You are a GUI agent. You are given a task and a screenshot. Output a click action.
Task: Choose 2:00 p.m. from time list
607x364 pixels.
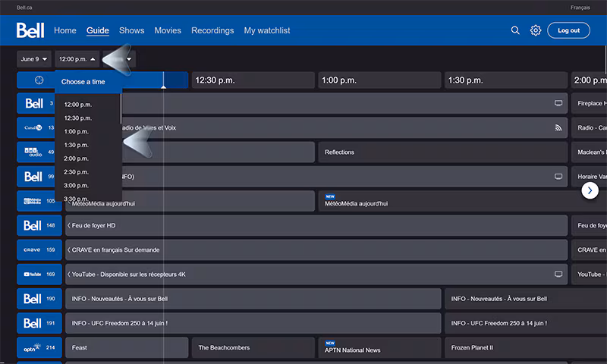pyautogui.click(x=77, y=158)
